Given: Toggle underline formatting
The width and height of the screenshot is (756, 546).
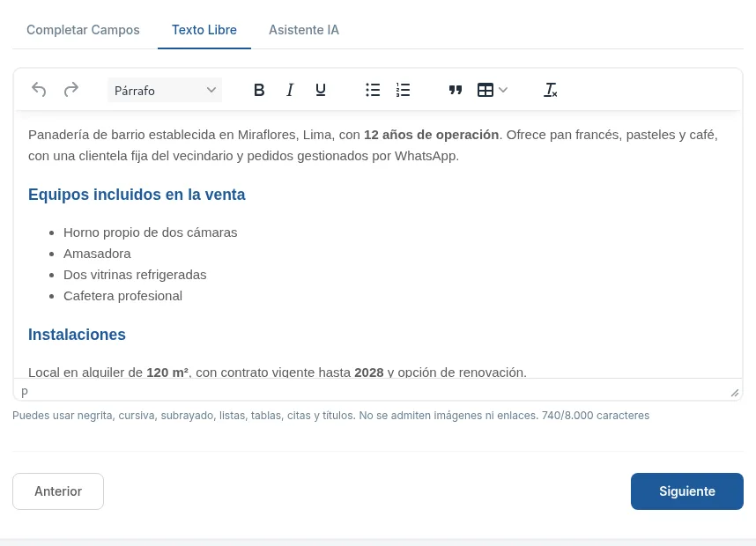Looking at the screenshot, I should 321,90.
